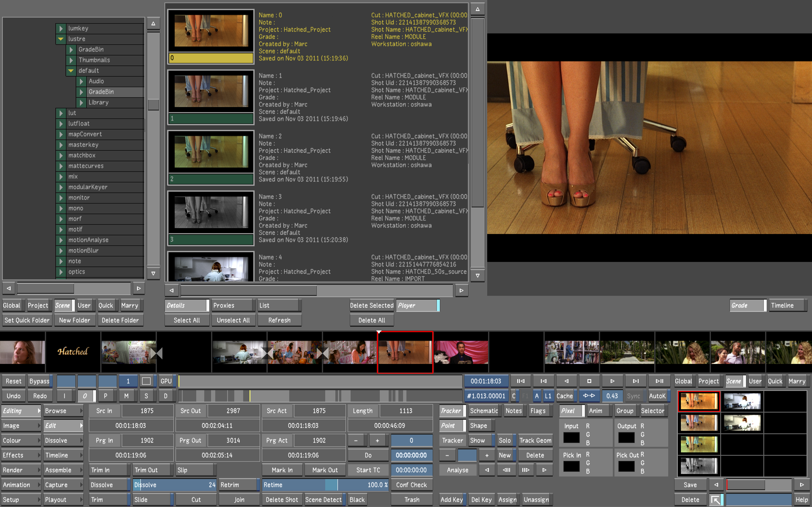Viewport: 812px width, 507px height.
Task: Toggle the GPU button
Action: 166,381
